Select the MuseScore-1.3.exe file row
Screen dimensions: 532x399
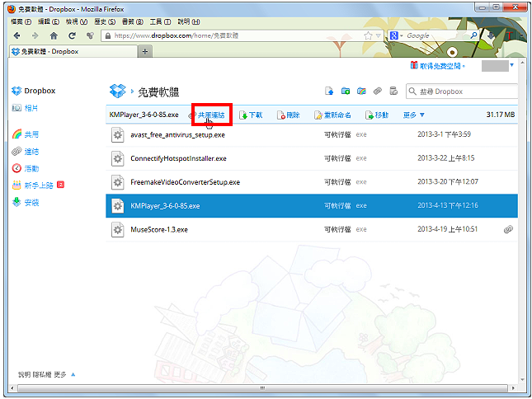point(312,229)
